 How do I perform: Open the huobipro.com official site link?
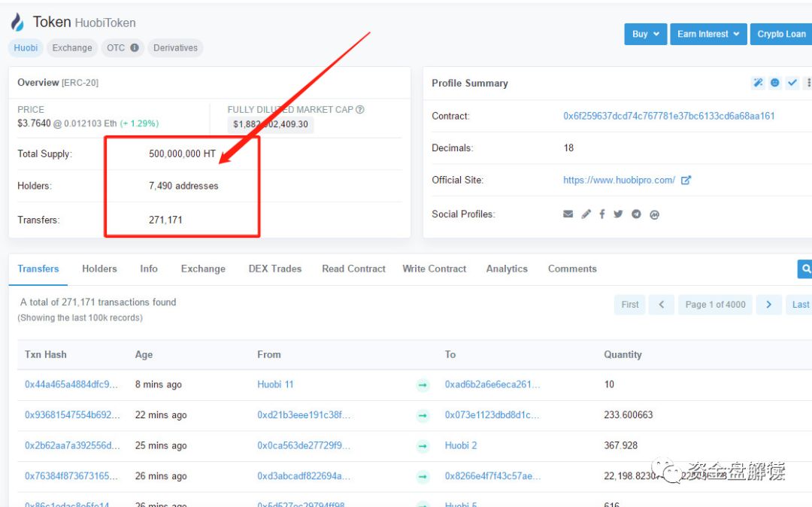pos(619,181)
